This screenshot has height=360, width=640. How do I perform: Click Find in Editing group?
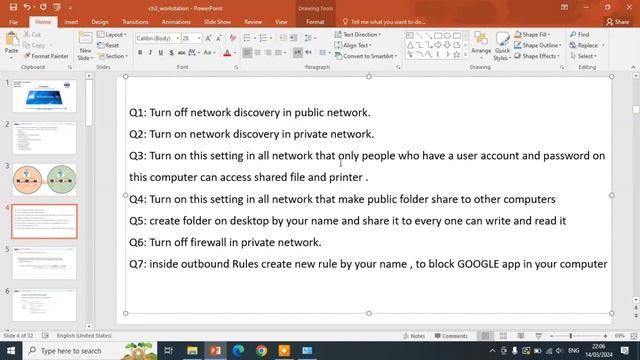tap(580, 35)
